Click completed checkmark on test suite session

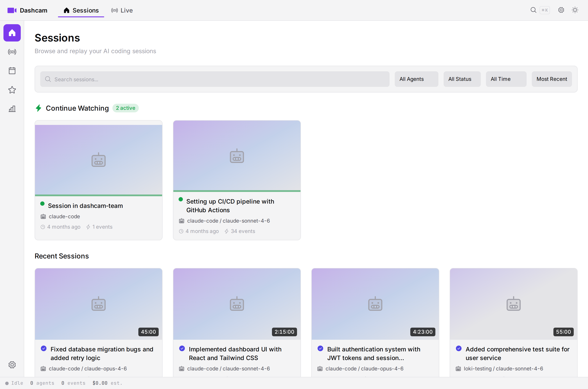[x=459, y=348]
